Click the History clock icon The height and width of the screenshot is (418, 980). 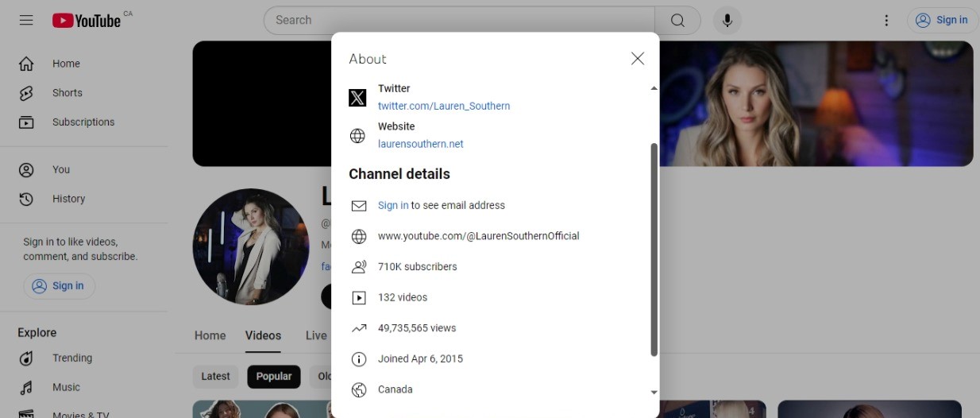click(x=26, y=199)
